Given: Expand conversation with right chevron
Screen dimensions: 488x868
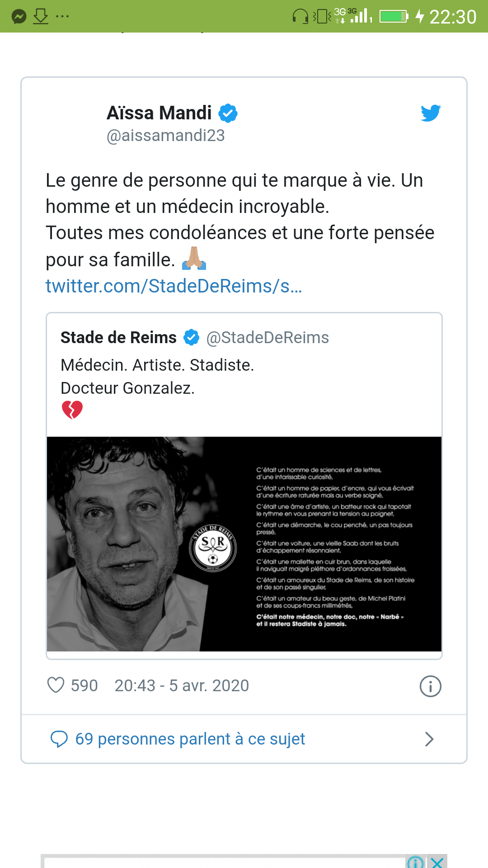Looking at the screenshot, I should click(x=429, y=739).
